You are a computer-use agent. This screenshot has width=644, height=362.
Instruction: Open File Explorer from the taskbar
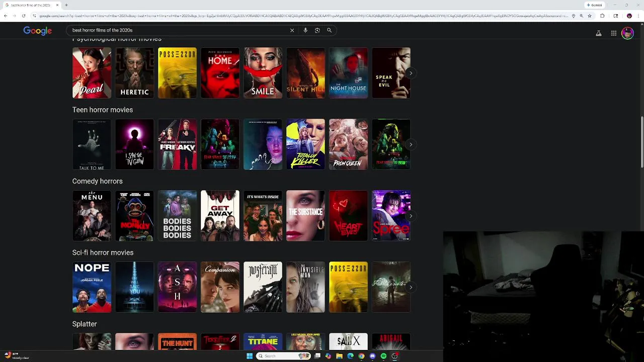pos(340,356)
